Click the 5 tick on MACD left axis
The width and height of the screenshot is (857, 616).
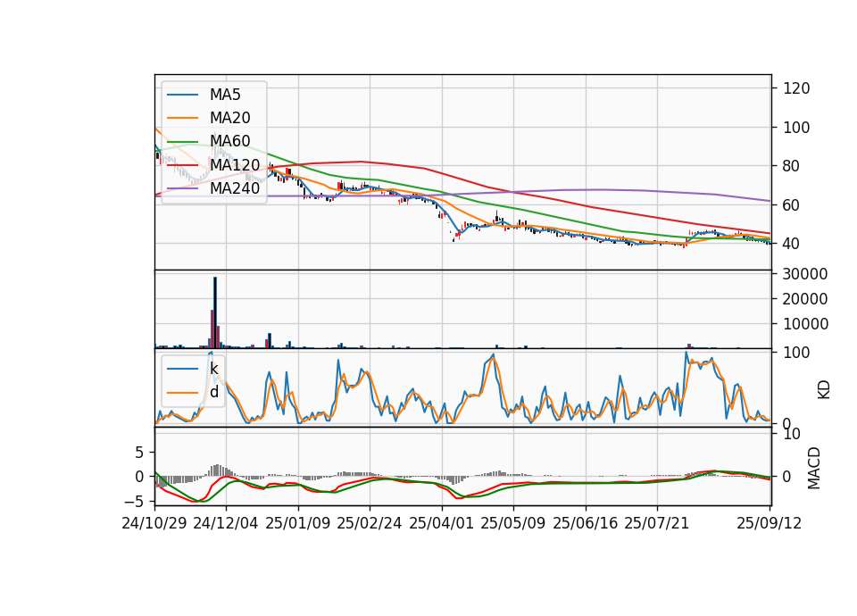tap(139, 453)
